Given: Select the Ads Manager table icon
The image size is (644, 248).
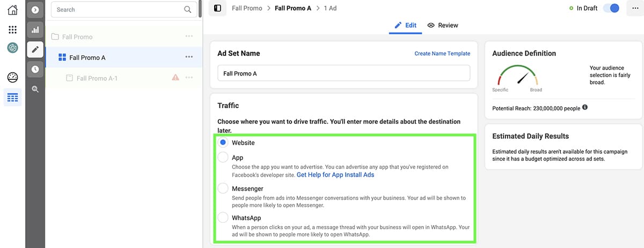Looking at the screenshot, I should (12, 97).
